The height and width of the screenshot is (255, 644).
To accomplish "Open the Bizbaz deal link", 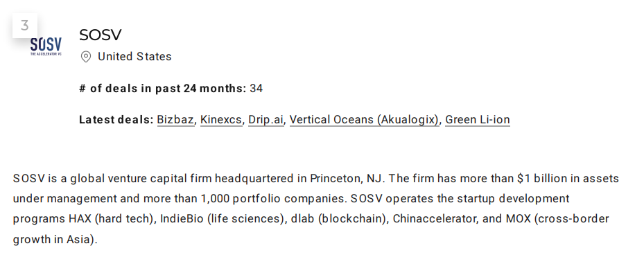I will click(x=175, y=119).
